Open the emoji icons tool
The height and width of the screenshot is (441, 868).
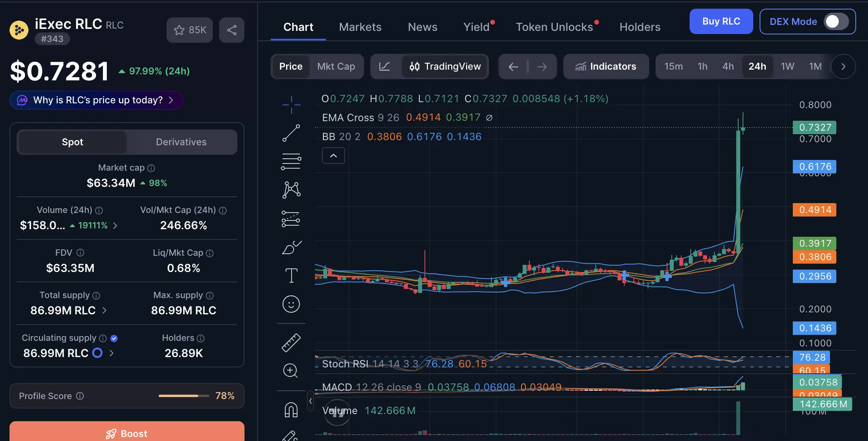pyautogui.click(x=291, y=304)
